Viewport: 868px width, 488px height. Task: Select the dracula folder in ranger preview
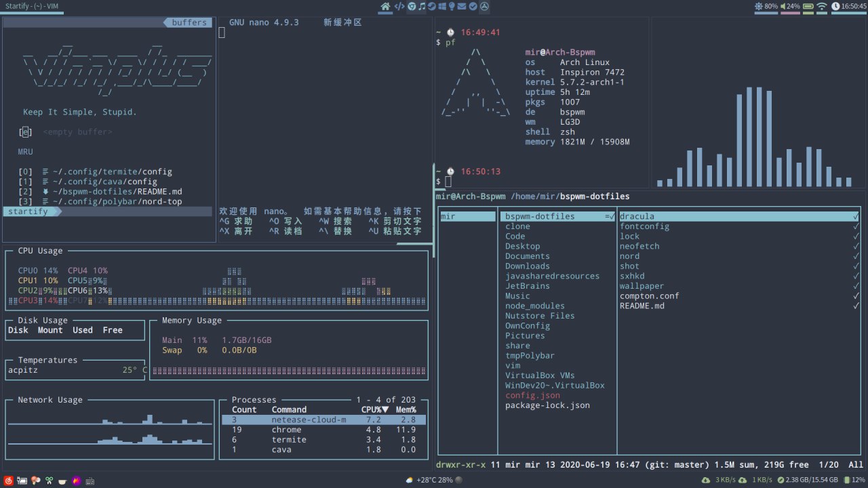(x=739, y=216)
